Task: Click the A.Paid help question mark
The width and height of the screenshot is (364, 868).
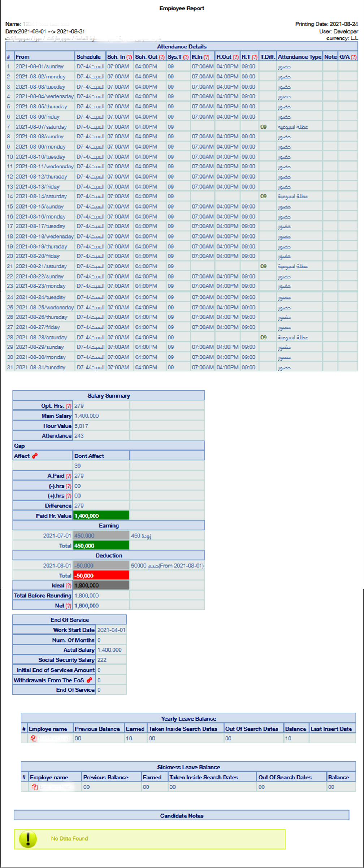Action: click(x=69, y=476)
